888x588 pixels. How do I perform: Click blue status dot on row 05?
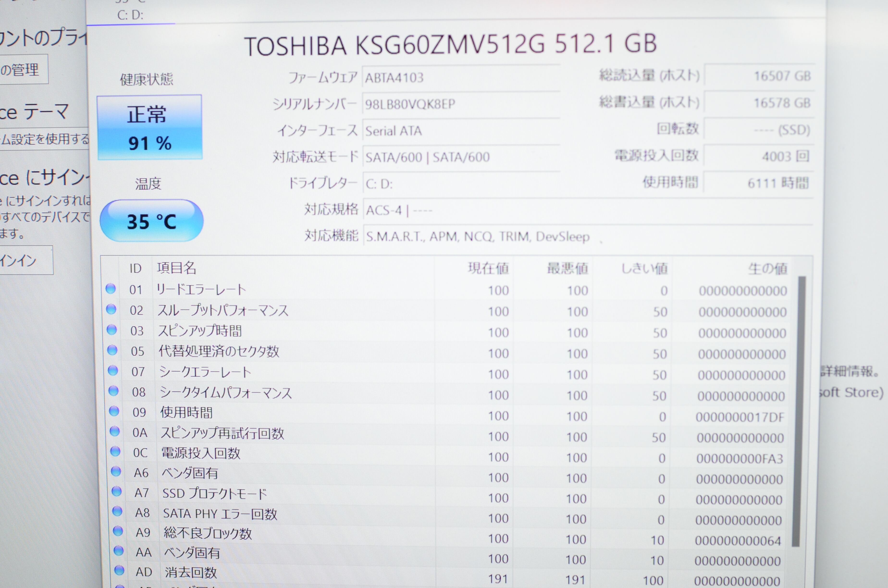click(x=112, y=350)
